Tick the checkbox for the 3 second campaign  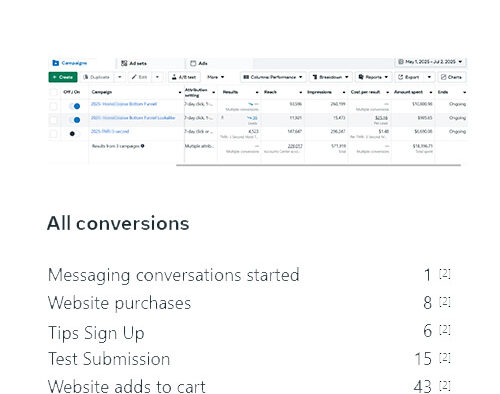tap(53, 134)
